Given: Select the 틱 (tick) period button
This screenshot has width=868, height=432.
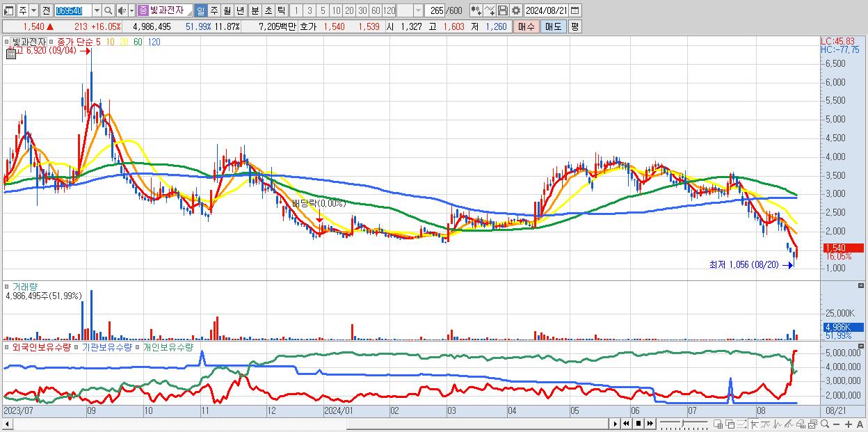Looking at the screenshot, I should click(281, 10).
